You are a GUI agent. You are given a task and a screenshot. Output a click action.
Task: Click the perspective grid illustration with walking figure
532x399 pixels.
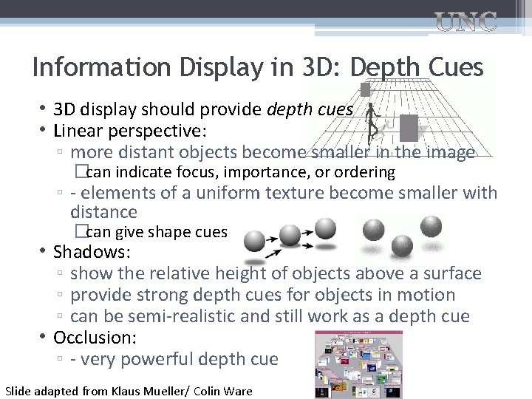coord(400,119)
